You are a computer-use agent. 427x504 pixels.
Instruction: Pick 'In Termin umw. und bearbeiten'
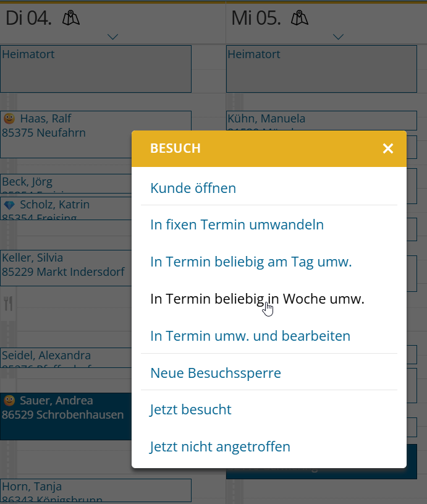250,336
